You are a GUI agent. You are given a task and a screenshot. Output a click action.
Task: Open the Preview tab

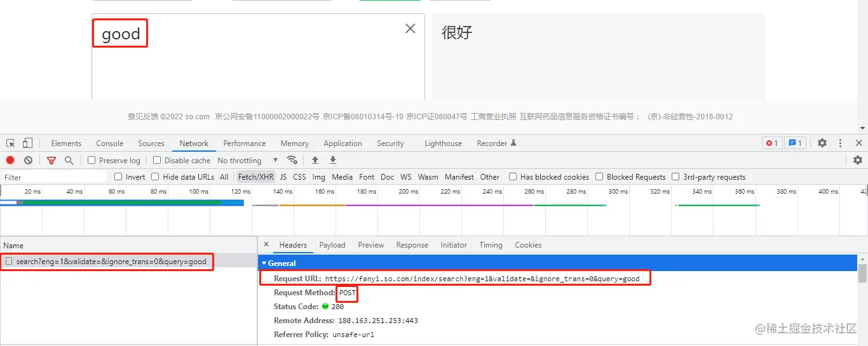point(371,245)
